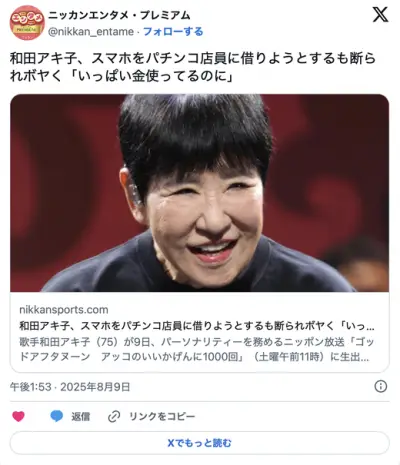Open the @nikkan_entame handle

point(91,32)
